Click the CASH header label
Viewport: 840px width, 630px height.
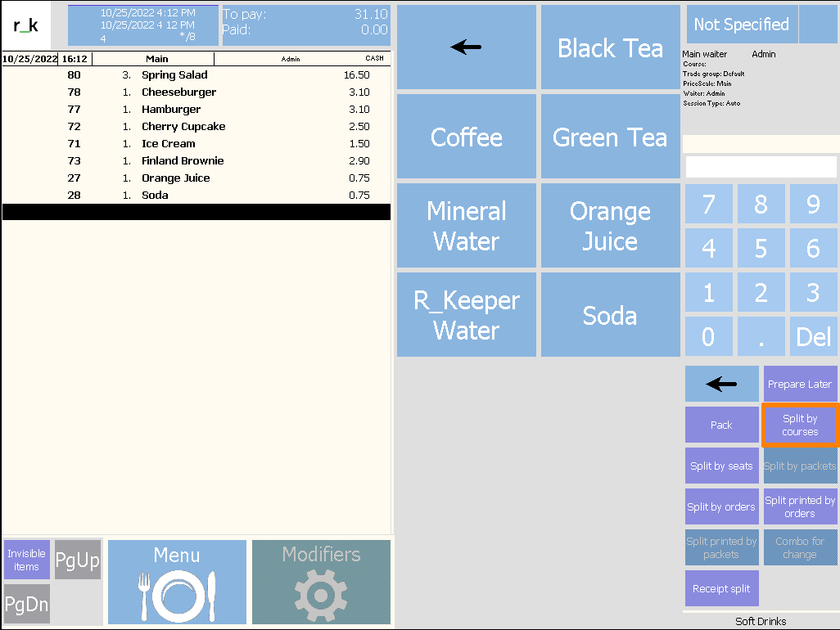(374, 58)
